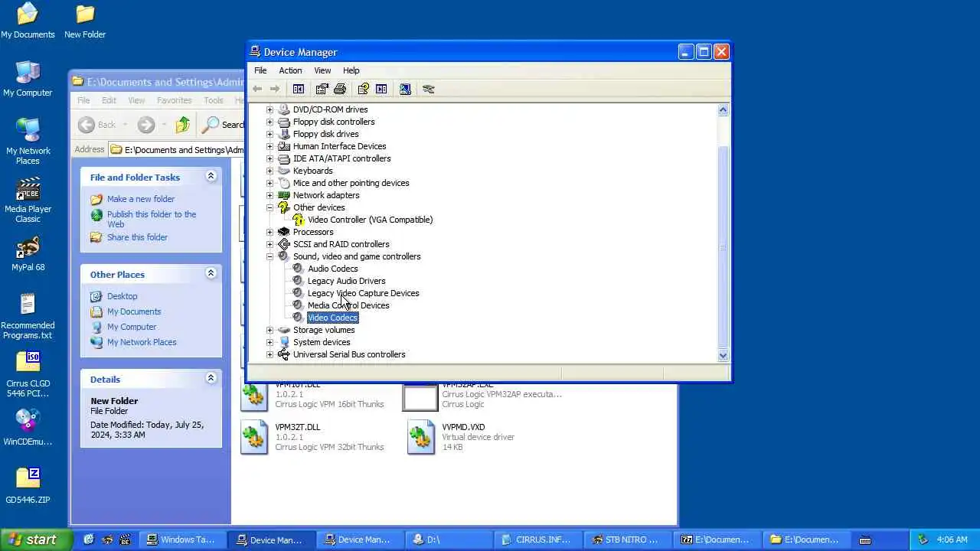Click the toolbar icon right of Help icon
The width and height of the screenshot is (980, 551).
click(x=381, y=89)
